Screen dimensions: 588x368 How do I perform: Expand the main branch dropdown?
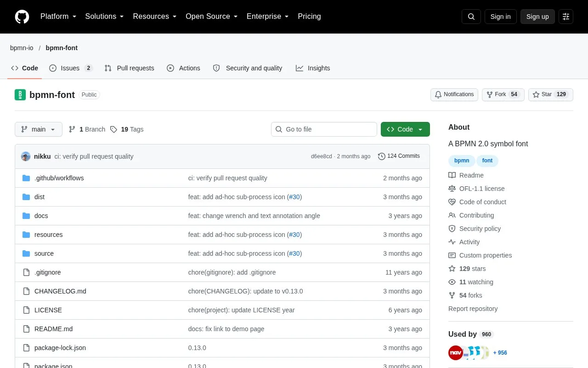click(39, 129)
